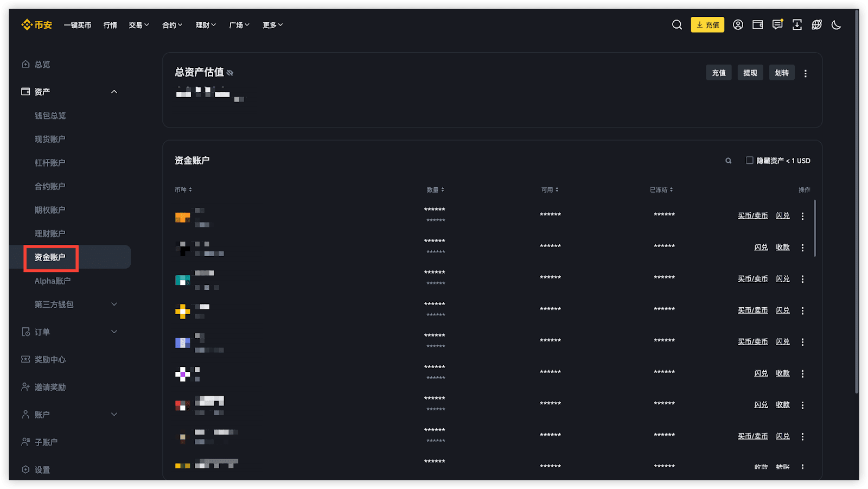Open the wallet icon in the top bar
This screenshot has height=489, width=868.
click(x=758, y=25)
